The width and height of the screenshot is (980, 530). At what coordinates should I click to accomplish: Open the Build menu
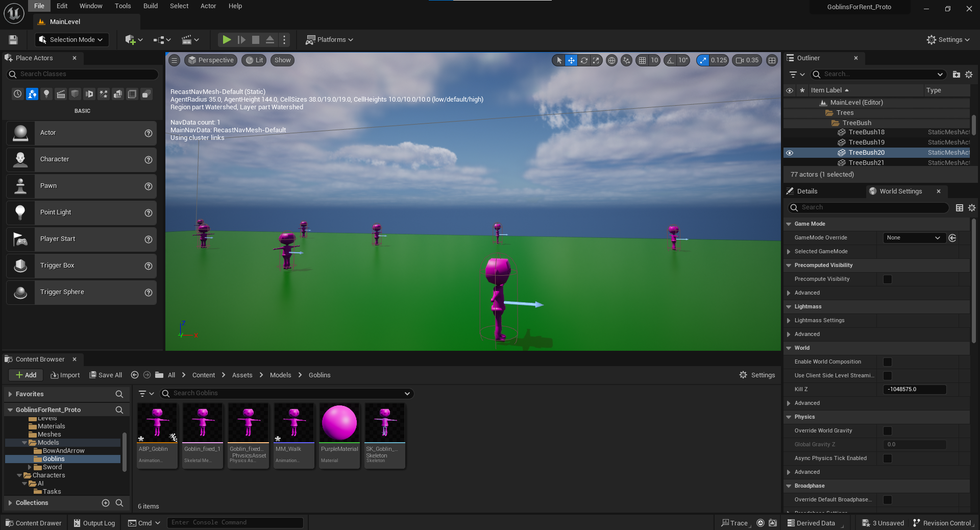151,6
